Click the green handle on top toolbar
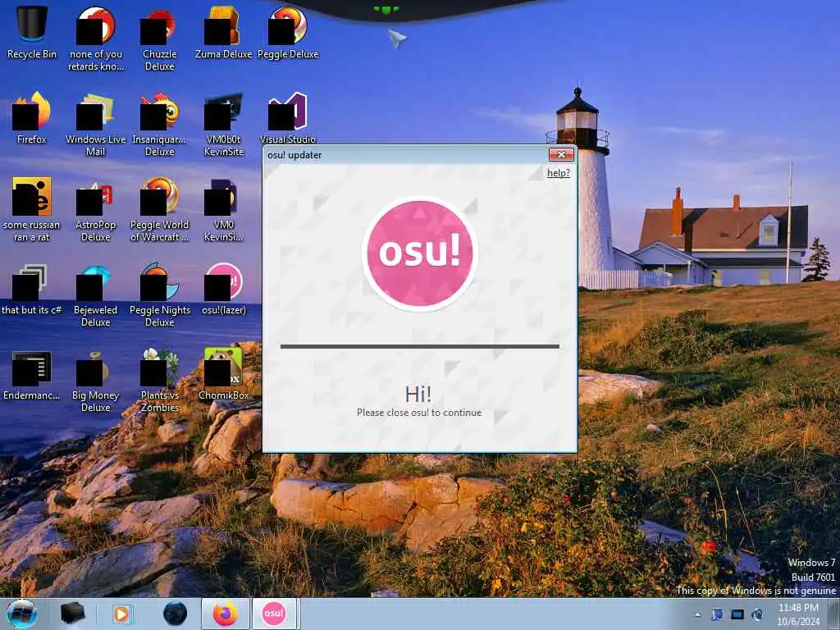The image size is (840, 630). click(x=386, y=9)
